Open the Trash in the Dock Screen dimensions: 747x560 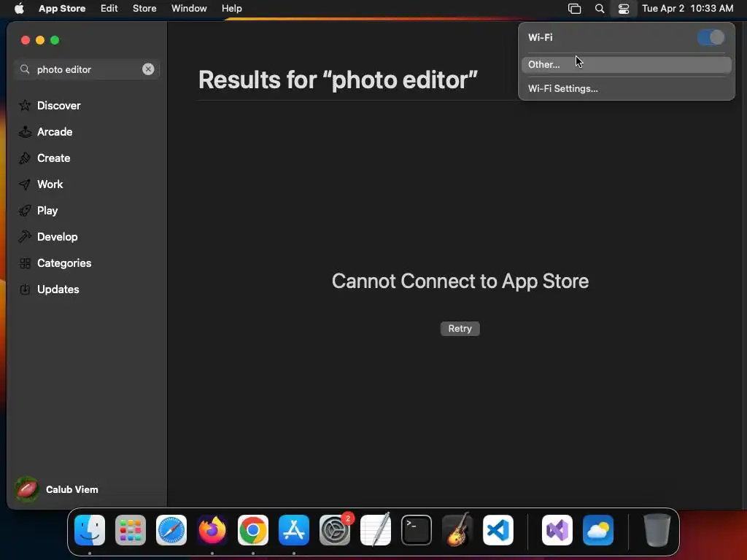(x=657, y=530)
